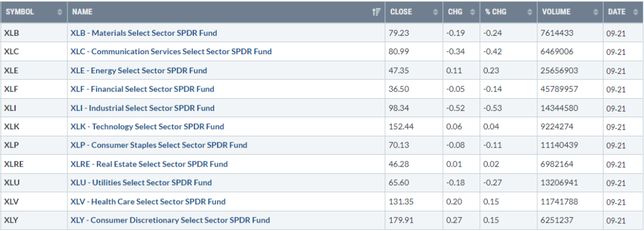Viewport: 644px width, 231px height.
Task: Sort table by CLOSE column arrows
Action: pyautogui.click(x=436, y=13)
